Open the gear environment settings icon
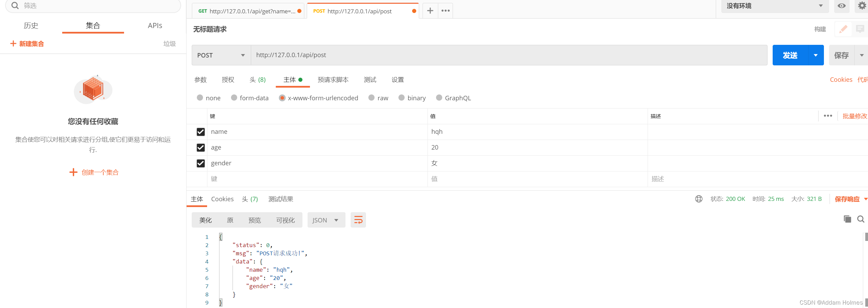The height and width of the screenshot is (308, 868). click(862, 5)
